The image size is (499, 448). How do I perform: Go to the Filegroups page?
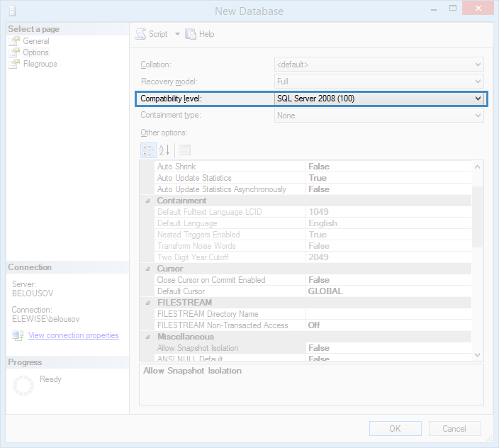point(40,64)
